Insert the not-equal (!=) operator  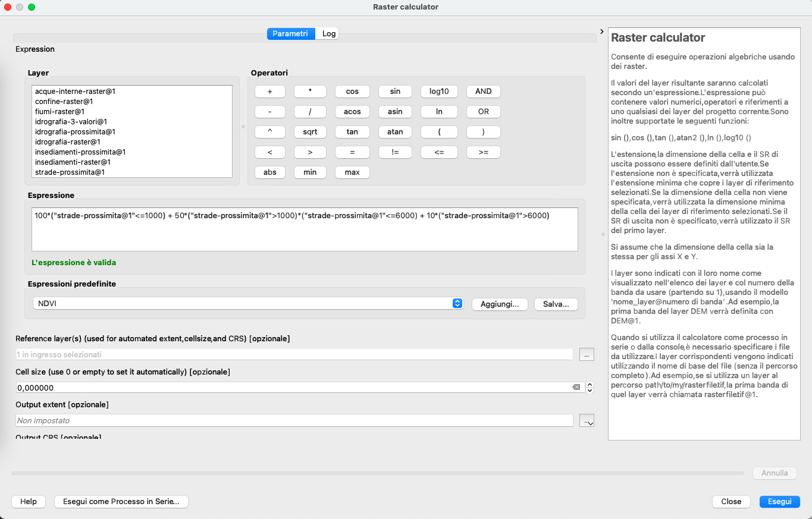tap(395, 152)
